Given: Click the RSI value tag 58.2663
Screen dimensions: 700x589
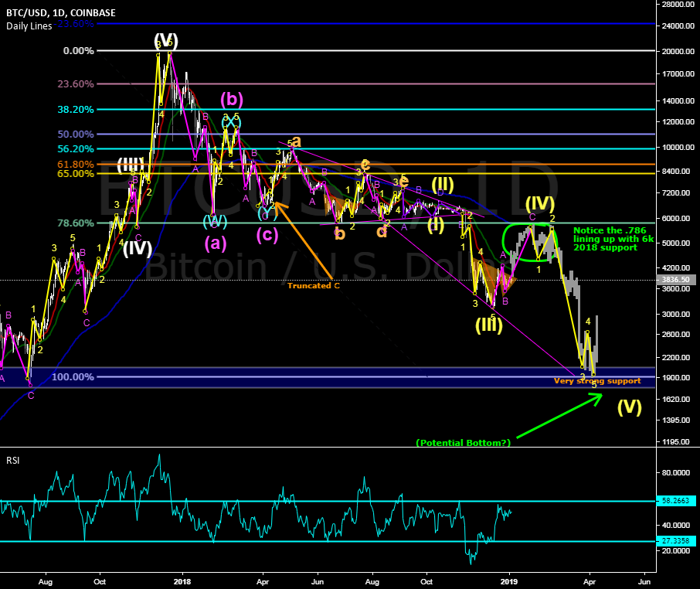Looking at the screenshot, I should click(676, 501).
